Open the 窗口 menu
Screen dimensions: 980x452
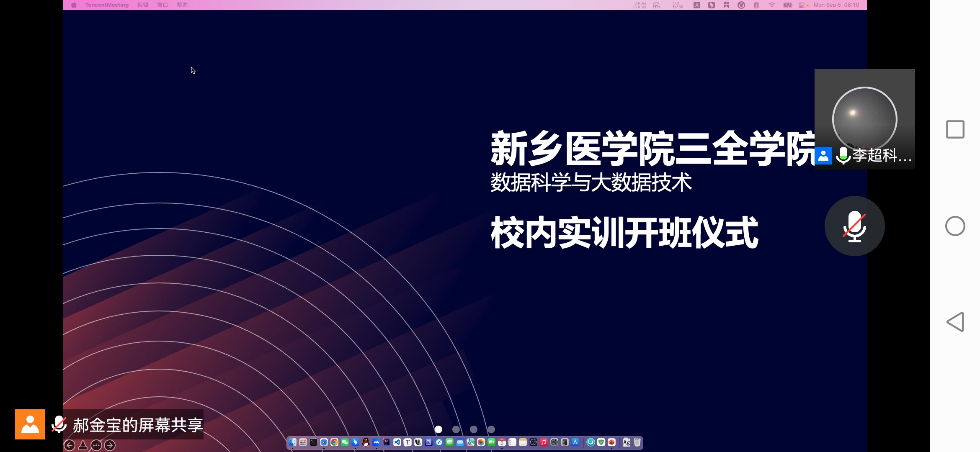coord(162,5)
